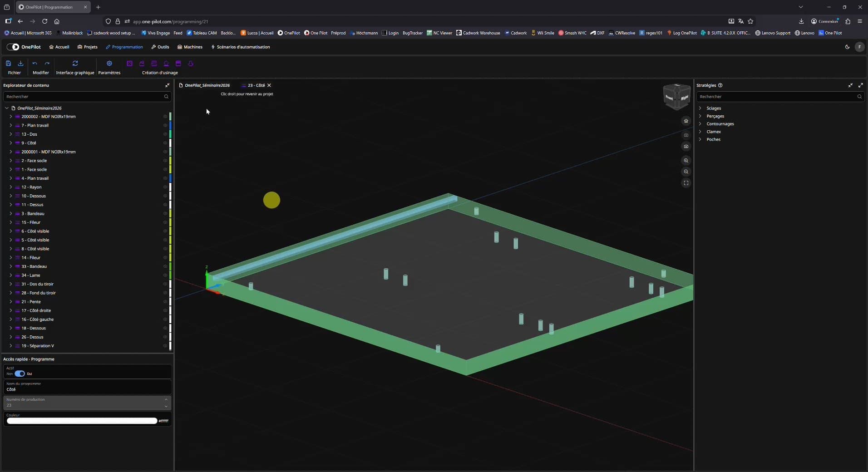The width and height of the screenshot is (868, 472).
Task: Click the Nom du programme field Côté
Action: [87, 387]
